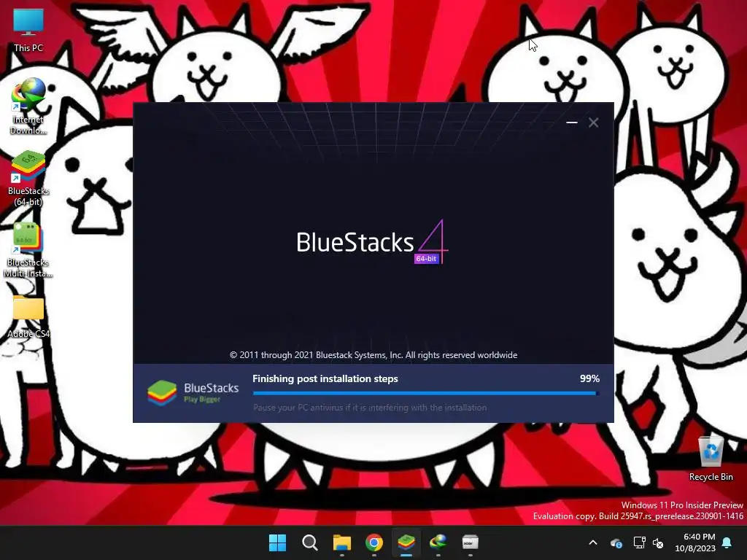Viewport: 747px width, 560px height.
Task: Click the installation progress bar
Action: 426,393
